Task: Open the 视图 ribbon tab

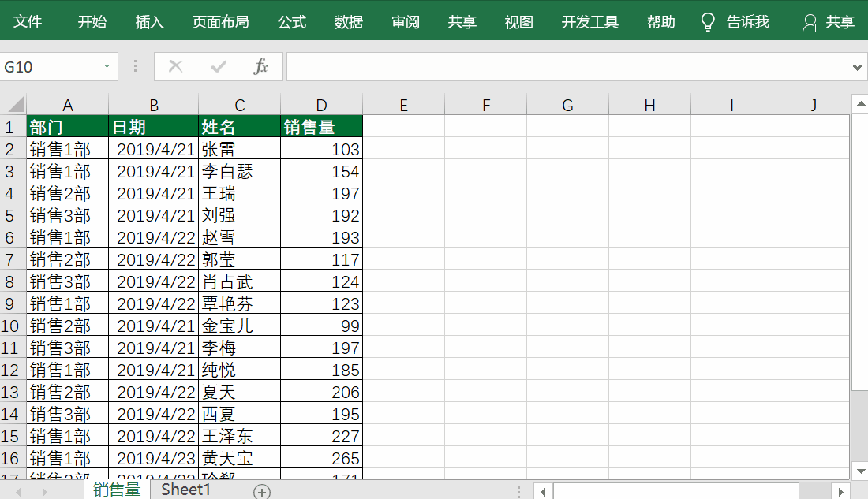Action: 518,21
